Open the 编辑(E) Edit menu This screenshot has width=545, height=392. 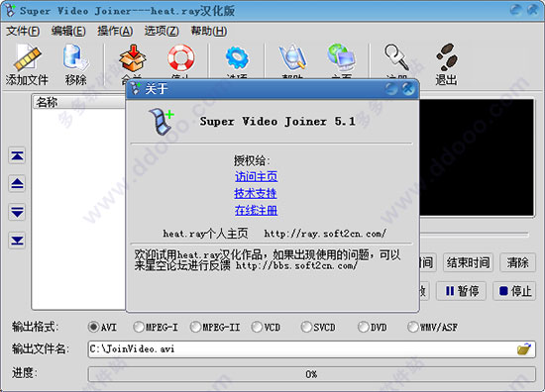[x=68, y=32]
